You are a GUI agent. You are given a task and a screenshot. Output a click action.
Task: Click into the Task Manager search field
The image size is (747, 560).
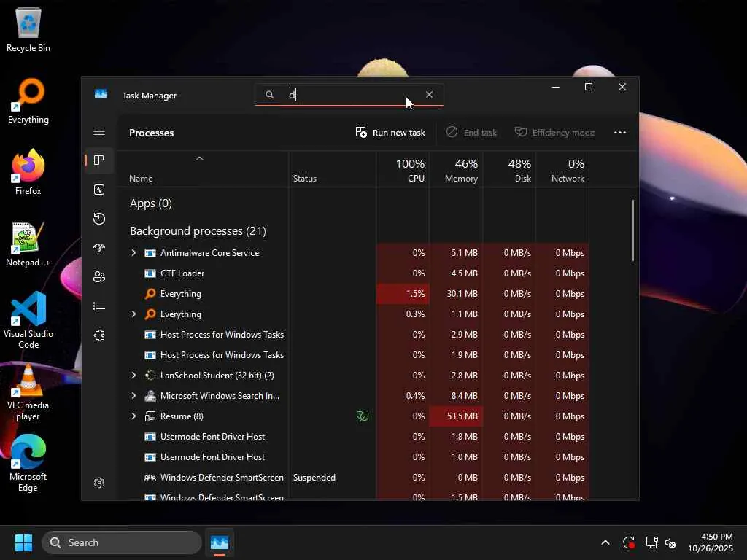349,95
